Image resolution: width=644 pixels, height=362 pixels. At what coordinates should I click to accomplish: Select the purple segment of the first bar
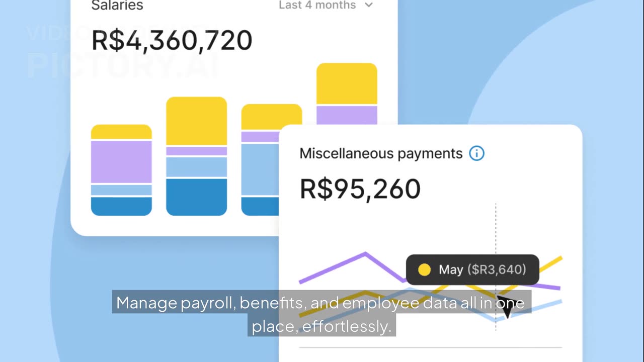[121, 161]
